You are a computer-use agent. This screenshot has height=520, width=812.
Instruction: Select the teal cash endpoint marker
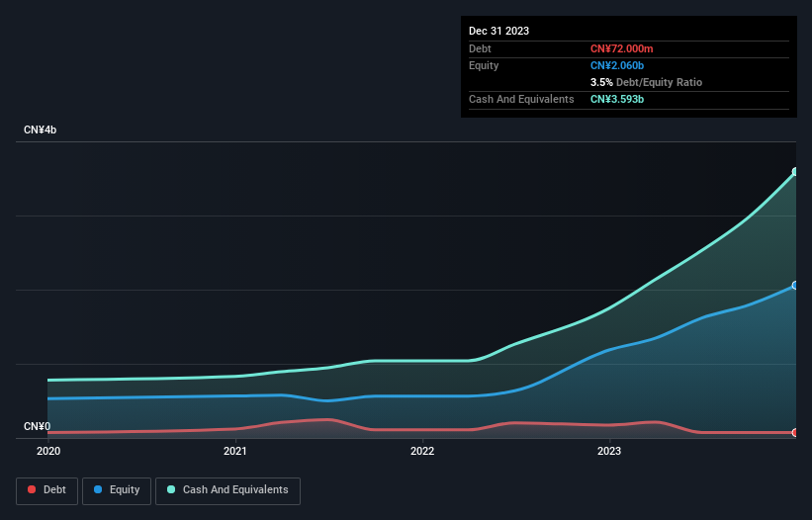pyautogui.click(x=795, y=172)
